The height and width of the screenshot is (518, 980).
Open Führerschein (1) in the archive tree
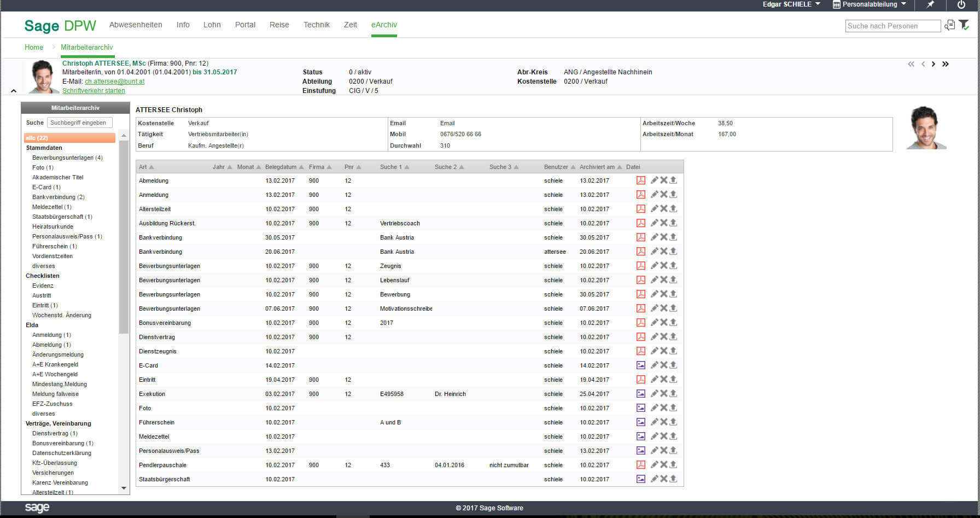pos(55,246)
